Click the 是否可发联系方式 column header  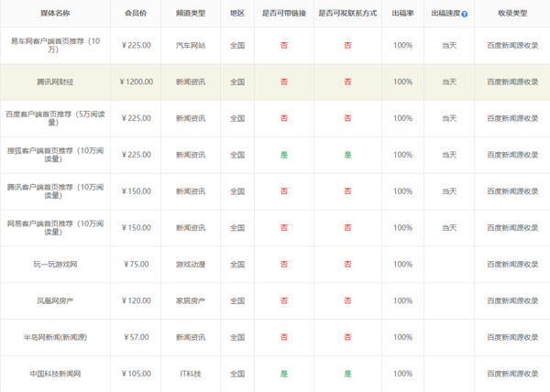pos(346,15)
